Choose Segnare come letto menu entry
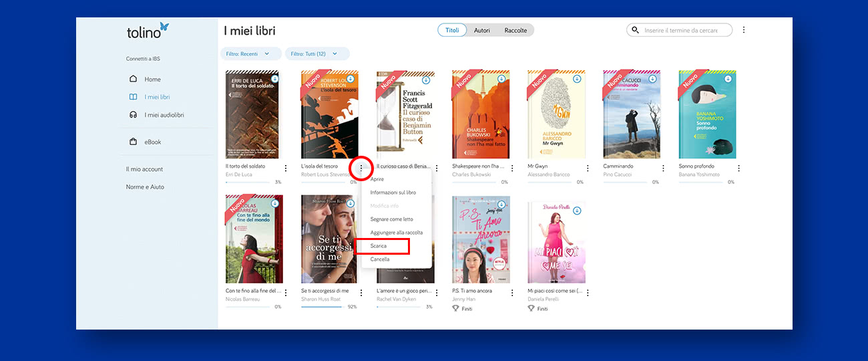This screenshot has height=361, width=868. tap(392, 219)
